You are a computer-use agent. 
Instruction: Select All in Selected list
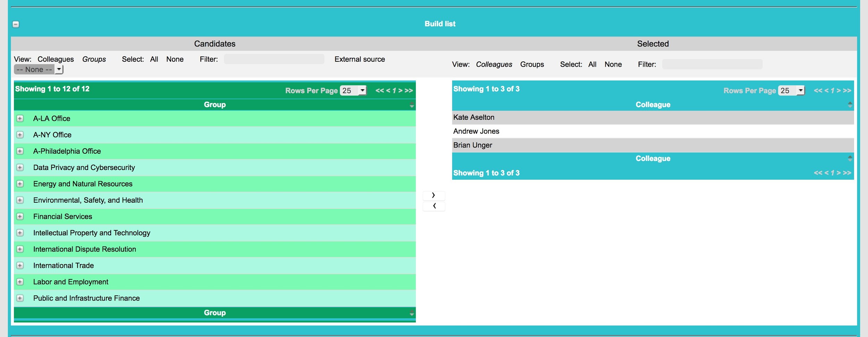[x=592, y=65]
